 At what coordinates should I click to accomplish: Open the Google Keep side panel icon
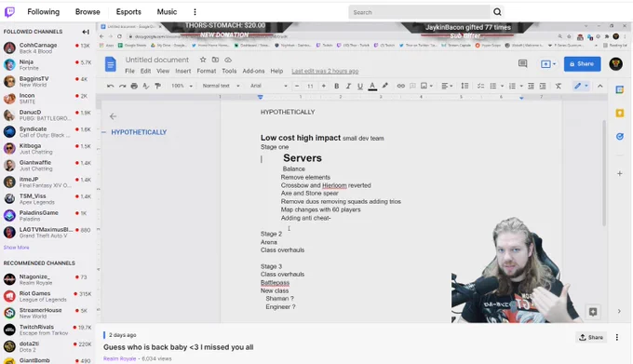click(620, 114)
